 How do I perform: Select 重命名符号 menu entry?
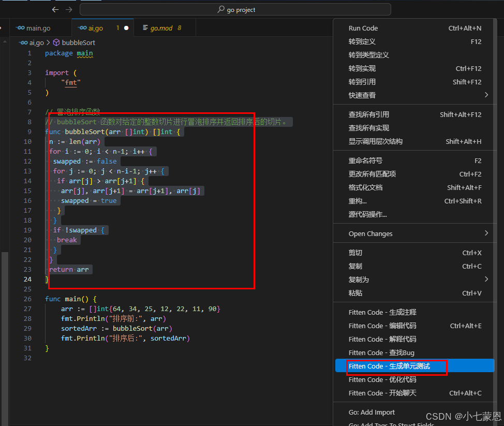365,160
